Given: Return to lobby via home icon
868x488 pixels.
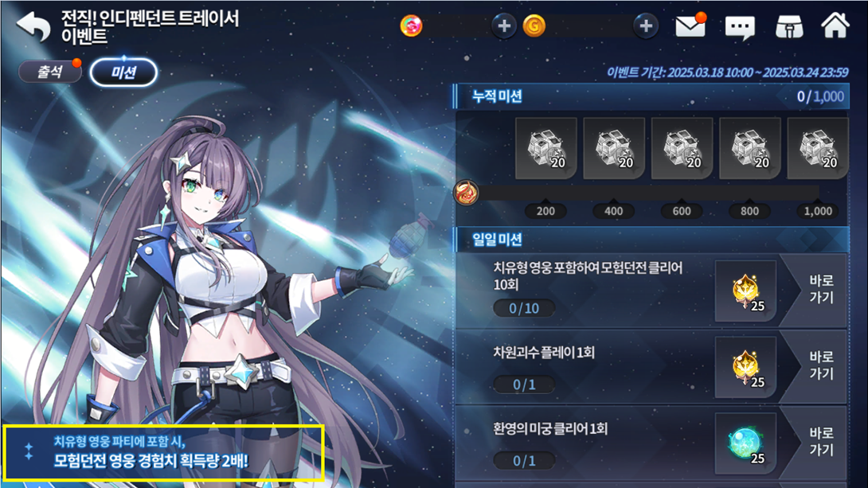Looking at the screenshot, I should click(x=835, y=25).
